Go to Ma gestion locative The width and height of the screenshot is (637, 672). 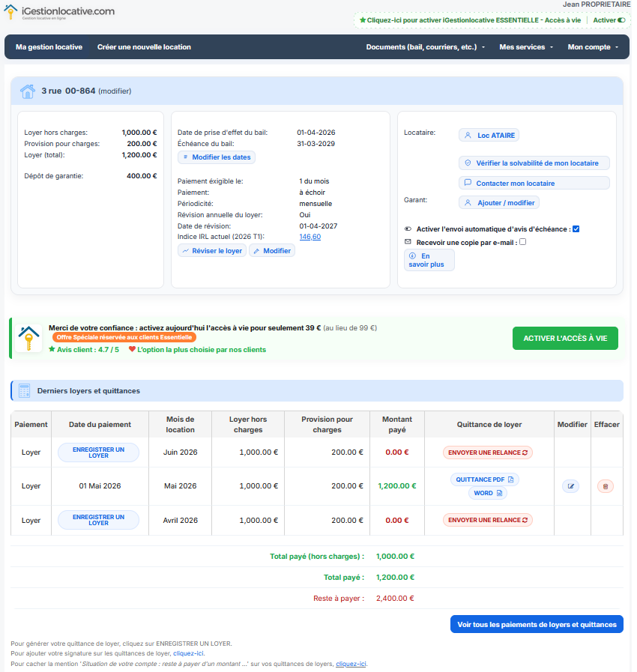coord(49,47)
